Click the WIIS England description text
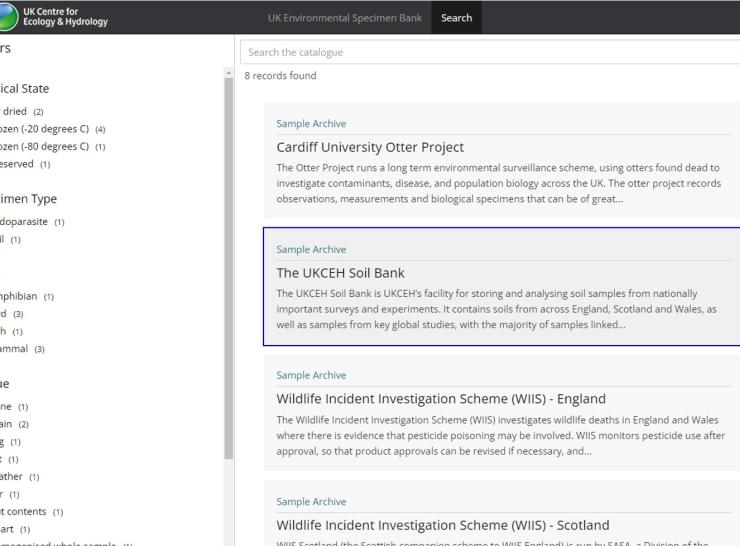Viewport: 740px width, 546px height. click(501, 435)
